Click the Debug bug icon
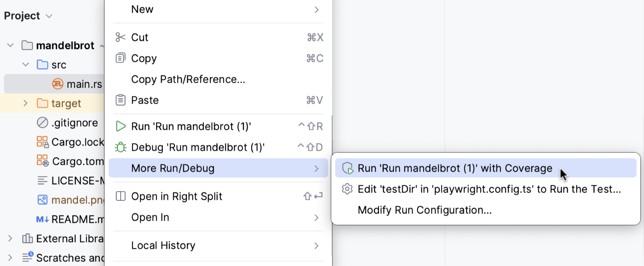The height and width of the screenshot is (266, 644). coord(120,147)
